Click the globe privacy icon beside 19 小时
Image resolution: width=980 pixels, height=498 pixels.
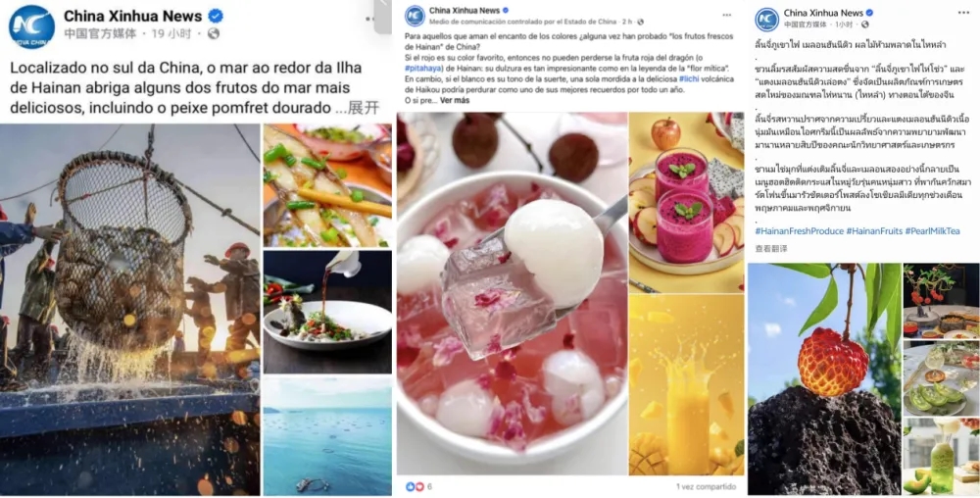[214, 33]
